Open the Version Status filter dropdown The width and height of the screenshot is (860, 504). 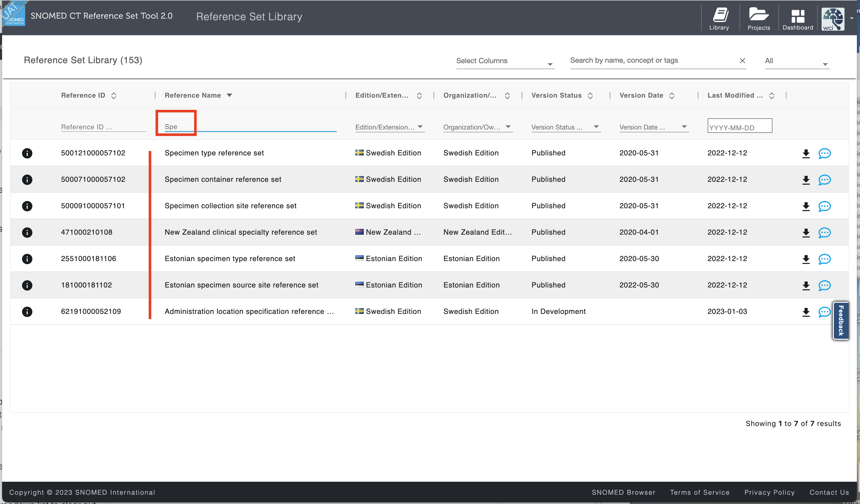(x=566, y=127)
